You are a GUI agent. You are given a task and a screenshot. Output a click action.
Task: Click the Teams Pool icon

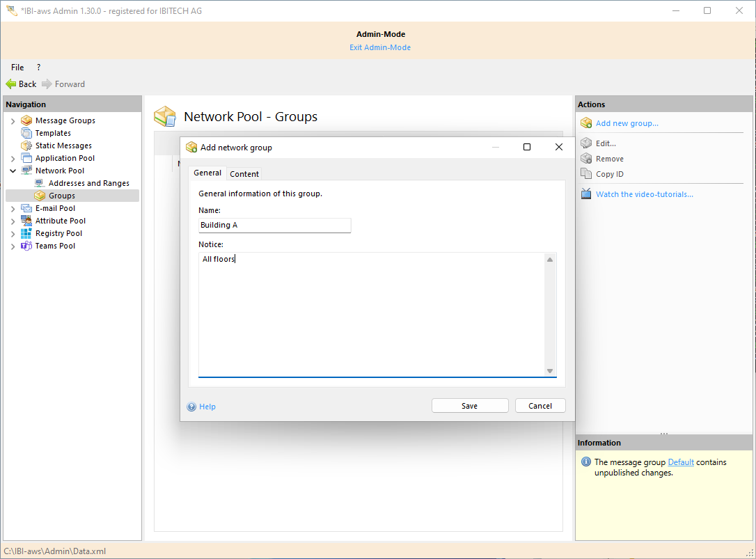(x=26, y=246)
